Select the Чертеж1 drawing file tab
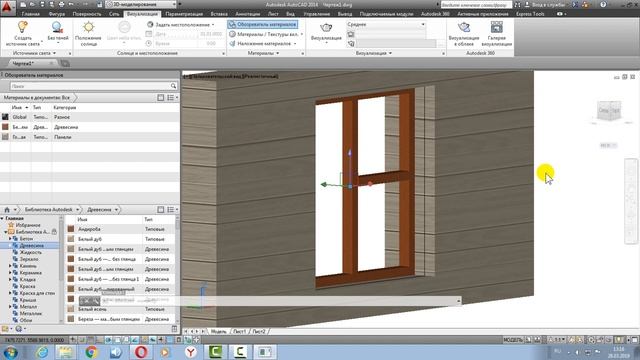The width and height of the screenshot is (640, 360). (x=23, y=64)
